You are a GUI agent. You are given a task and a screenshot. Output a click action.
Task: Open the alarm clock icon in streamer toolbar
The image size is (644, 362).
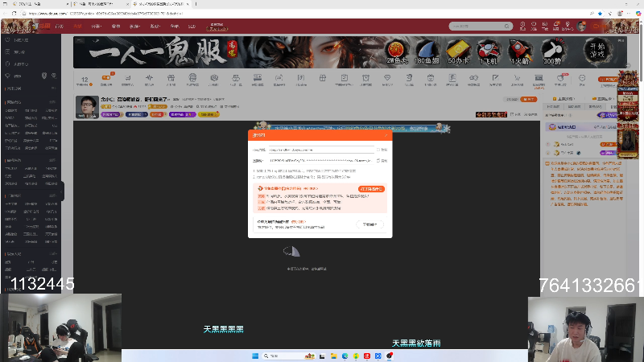(x=365, y=79)
